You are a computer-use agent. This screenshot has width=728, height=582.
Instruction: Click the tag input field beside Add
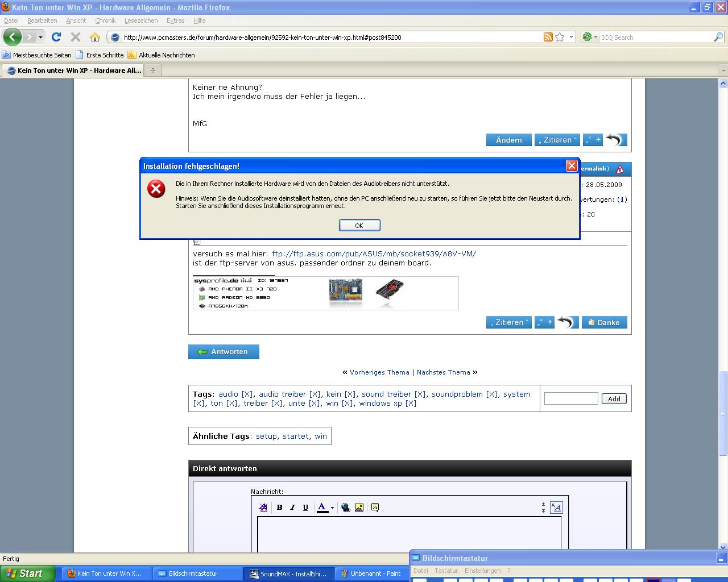570,398
